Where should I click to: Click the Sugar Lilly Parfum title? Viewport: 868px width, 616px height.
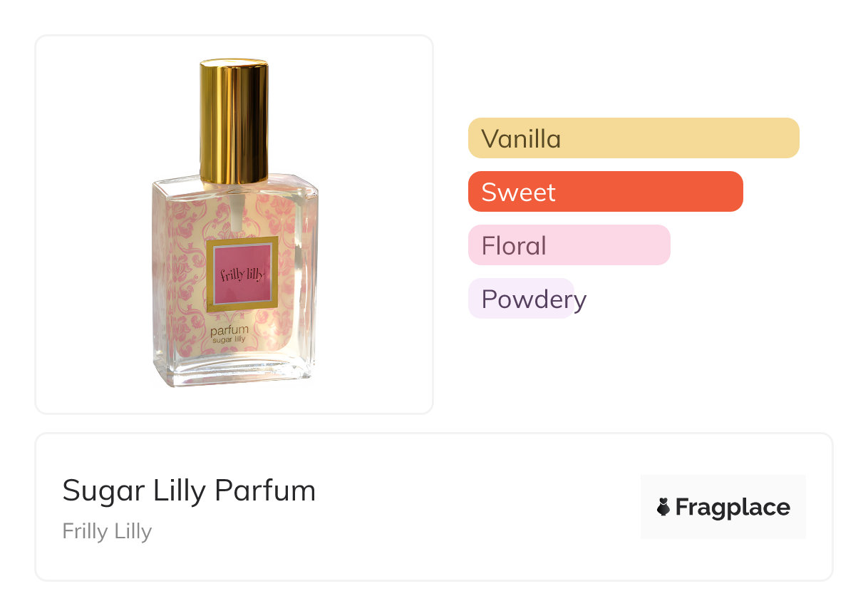(x=189, y=491)
